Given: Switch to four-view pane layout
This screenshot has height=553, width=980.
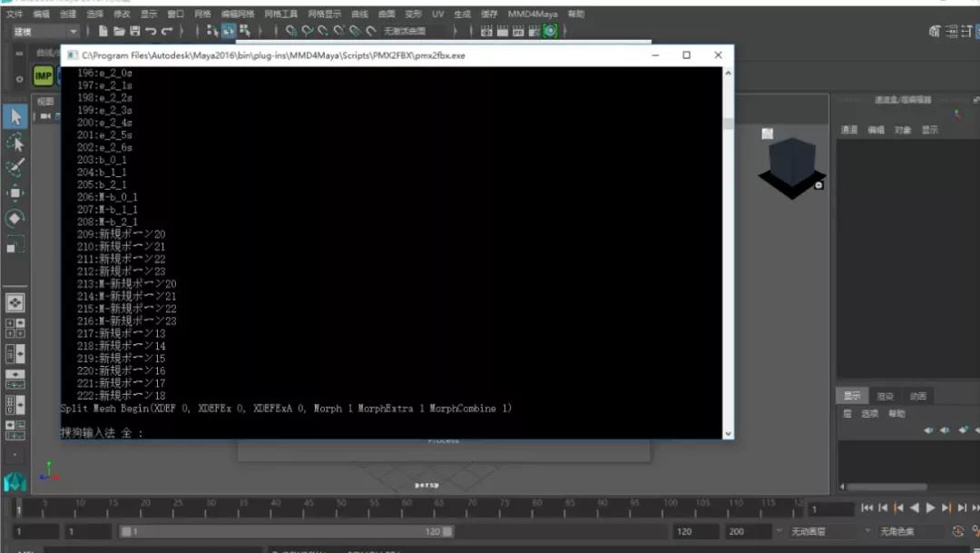Looking at the screenshot, I should (x=15, y=328).
